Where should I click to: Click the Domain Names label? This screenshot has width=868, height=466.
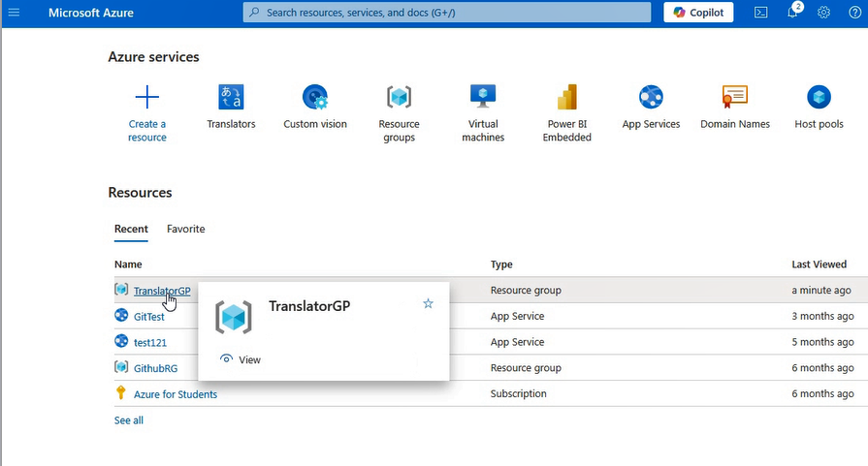pos(735,124)
